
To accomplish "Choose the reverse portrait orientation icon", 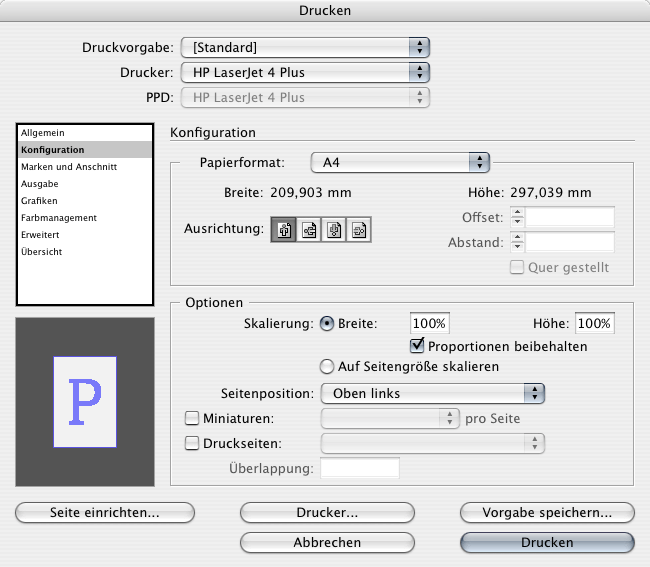I will coord(334,229).
